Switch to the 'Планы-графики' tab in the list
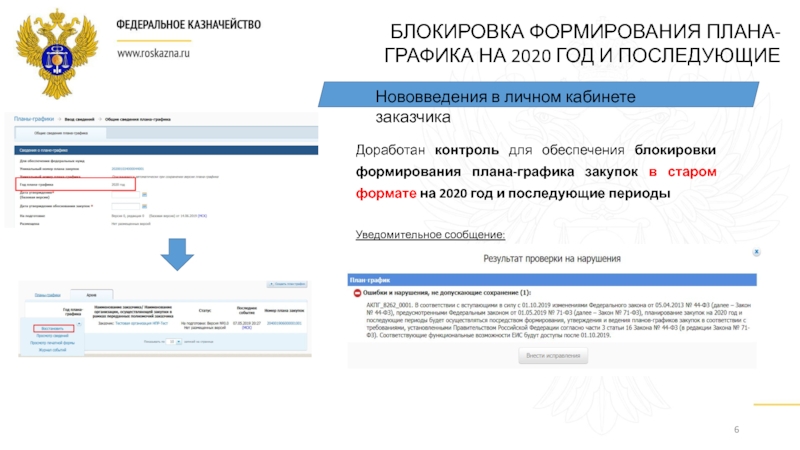 (47, 295)
